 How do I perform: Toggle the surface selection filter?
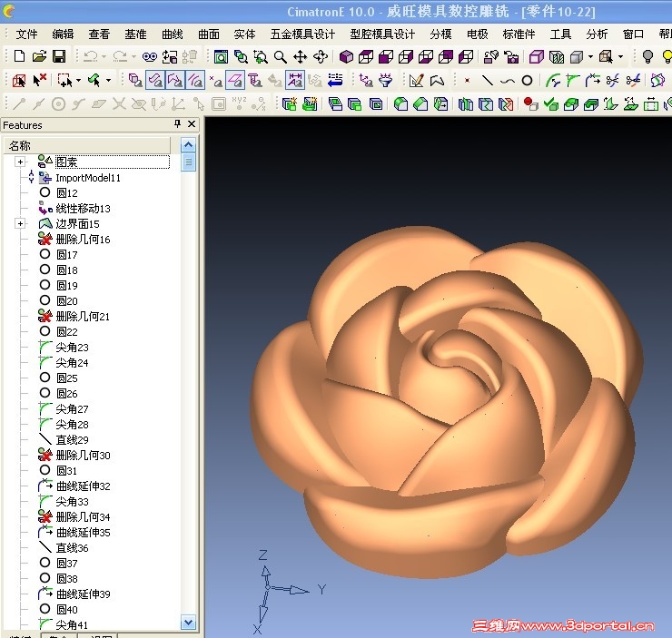[x=155, y=80]
